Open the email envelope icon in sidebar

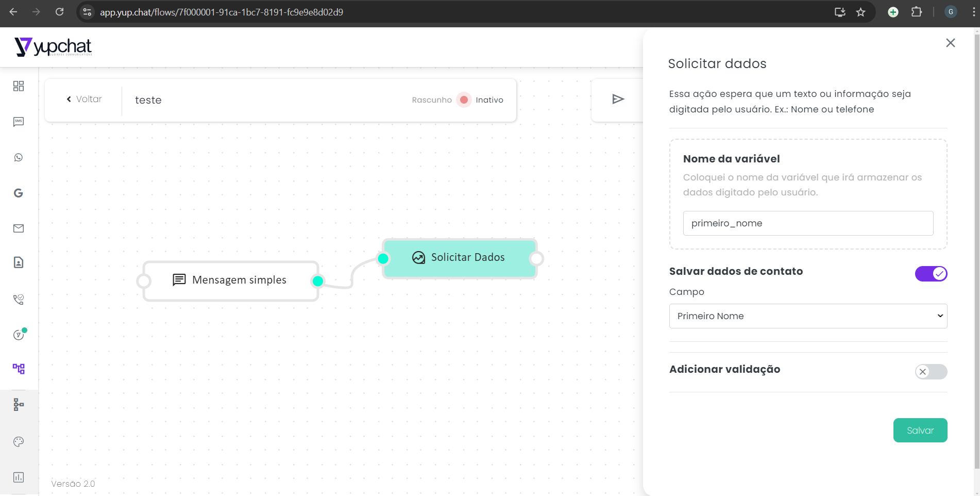(19, 228)
